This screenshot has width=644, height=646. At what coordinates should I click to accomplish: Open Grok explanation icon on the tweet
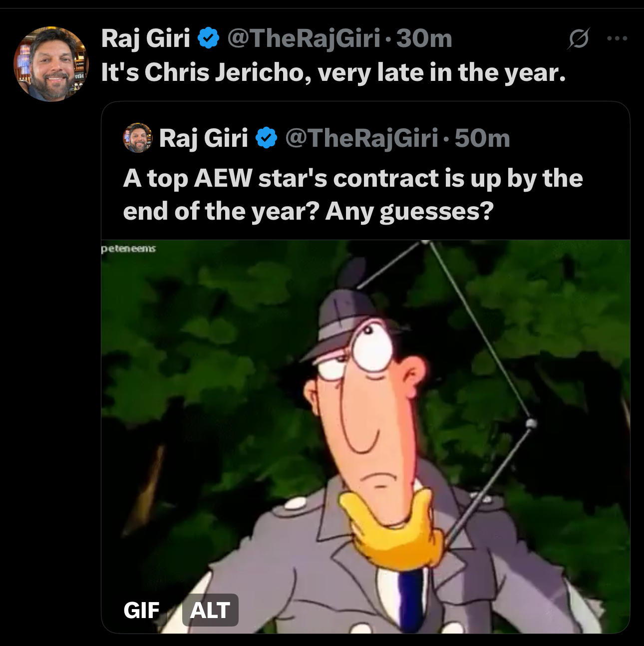click(579, 38)
